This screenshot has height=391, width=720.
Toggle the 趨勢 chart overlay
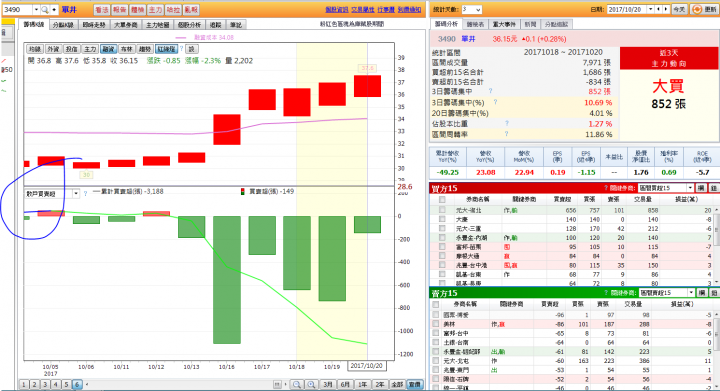coord(145,49)
